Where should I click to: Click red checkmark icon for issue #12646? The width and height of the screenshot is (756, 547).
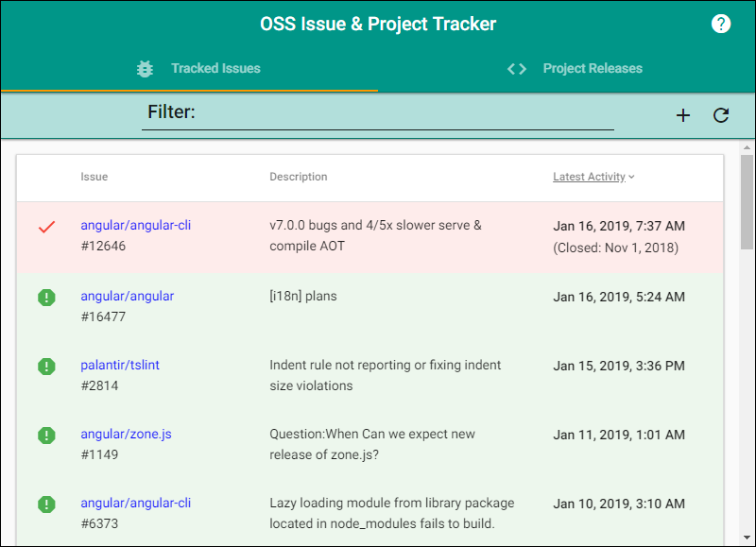tap(46, 227)
